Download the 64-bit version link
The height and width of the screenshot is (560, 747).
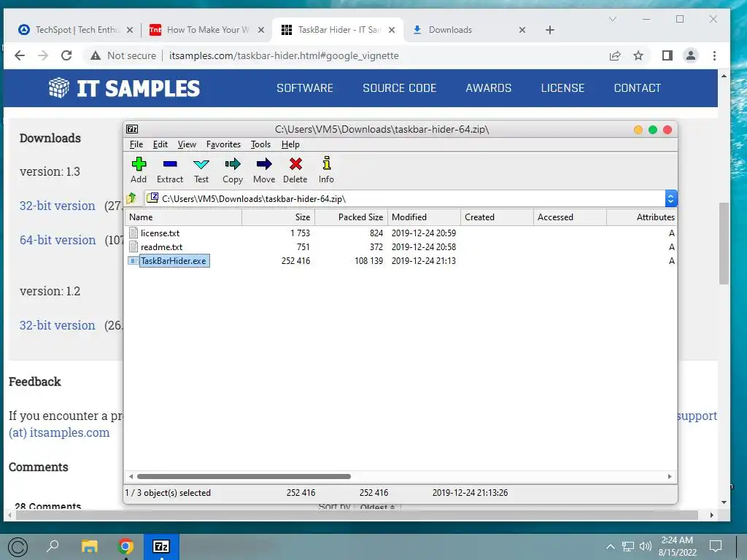pos(58,240)
